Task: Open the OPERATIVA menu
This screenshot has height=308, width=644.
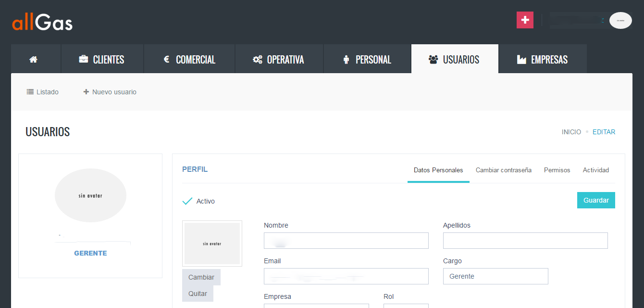Action: [279, 59]
